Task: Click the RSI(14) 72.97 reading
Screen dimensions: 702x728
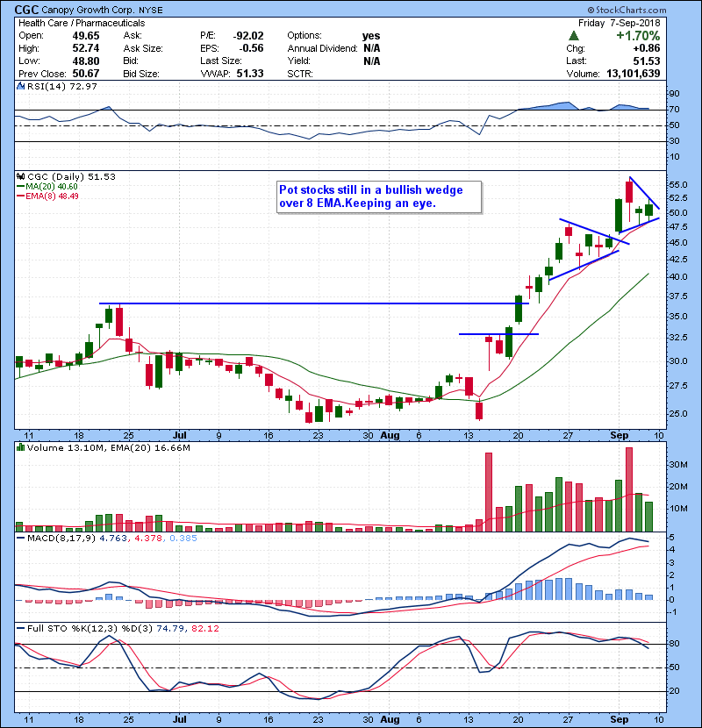Action: coord(62,86)
